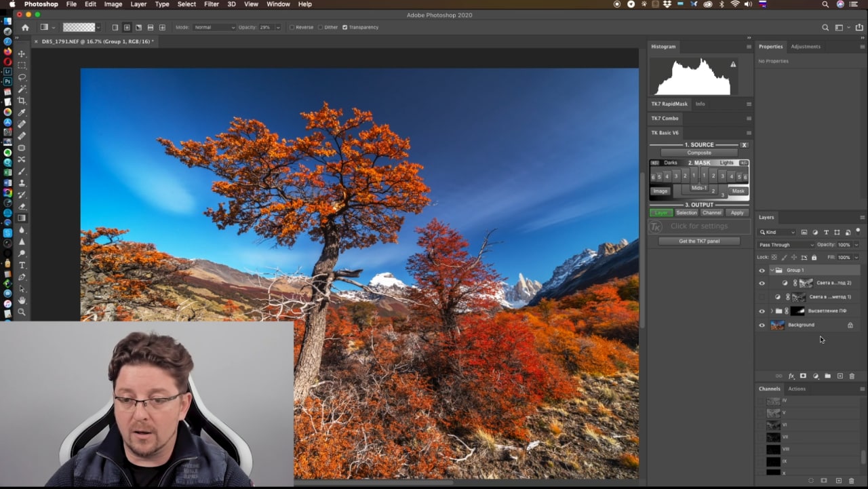This screenshot has height=489, width=868.
Task: Open the gradient Mode dropdown
Action: coord(214,28)
